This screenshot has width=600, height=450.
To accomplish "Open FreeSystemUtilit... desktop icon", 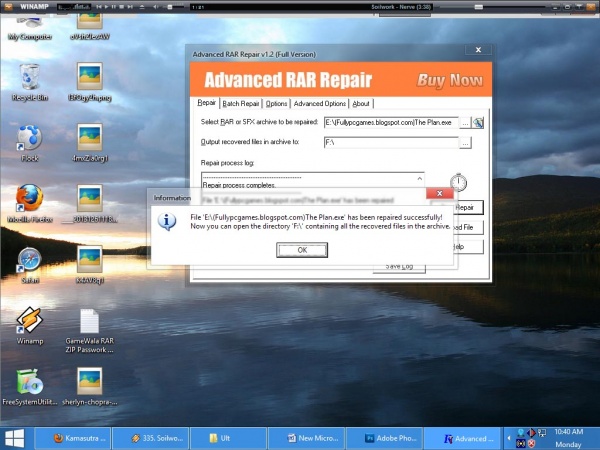I will (30, 386).
